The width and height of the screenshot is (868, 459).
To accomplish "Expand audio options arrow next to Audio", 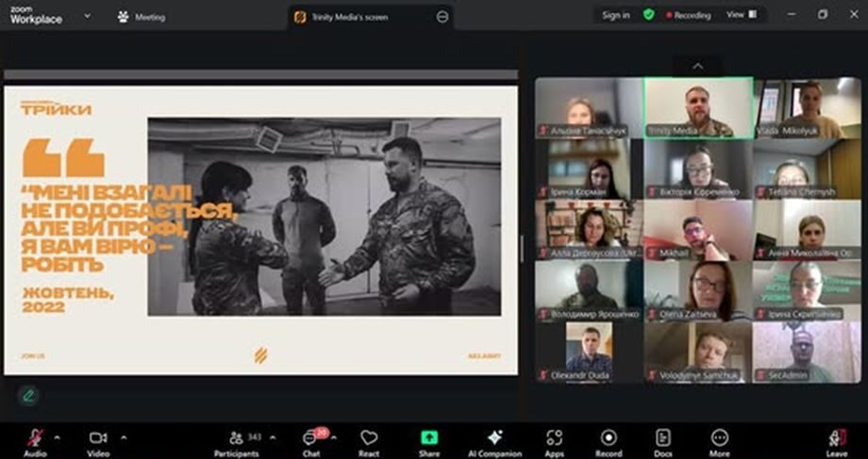I will coord(57,437).
